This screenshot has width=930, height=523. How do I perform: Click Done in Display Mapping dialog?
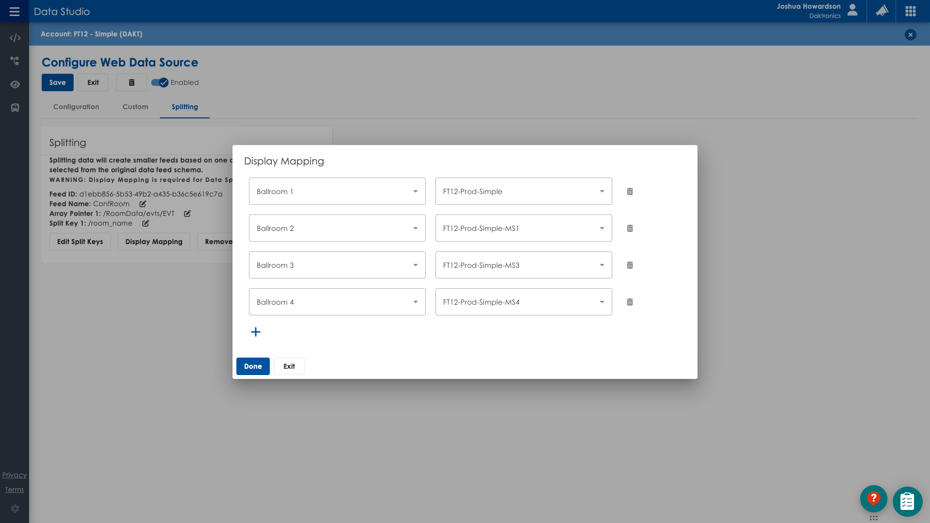[x=253, y=367]
